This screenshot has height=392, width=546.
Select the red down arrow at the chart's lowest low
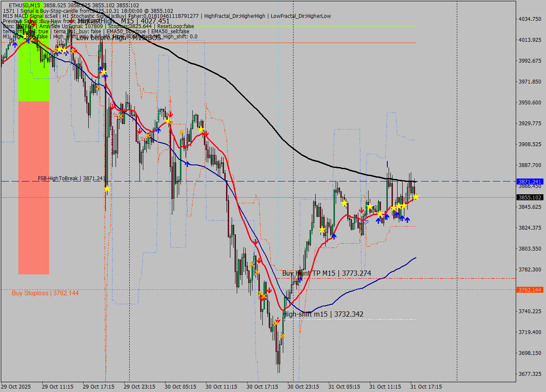pyautogui.click(x=278, y=320)
